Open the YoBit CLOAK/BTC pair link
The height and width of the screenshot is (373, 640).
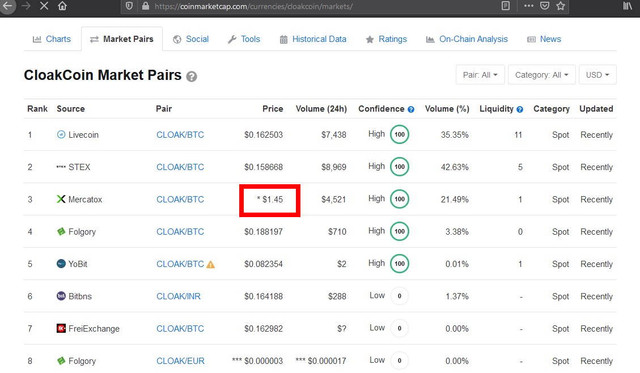180,264
